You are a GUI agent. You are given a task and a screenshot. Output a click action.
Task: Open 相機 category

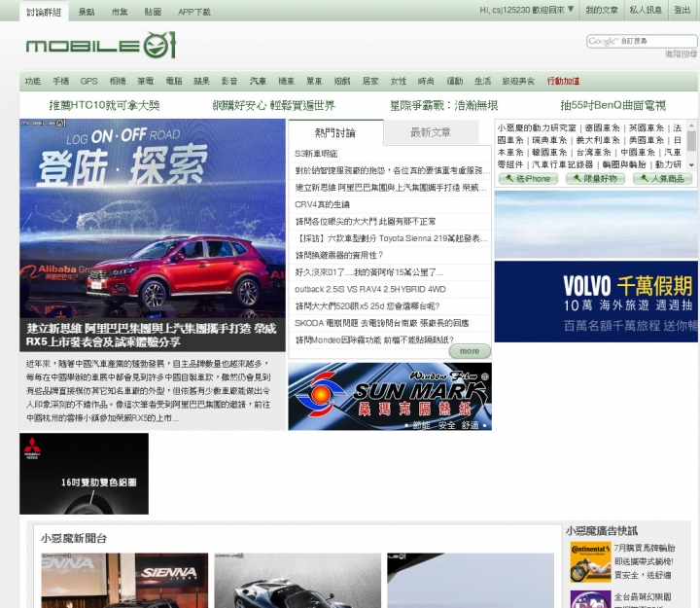coord(118,82)
